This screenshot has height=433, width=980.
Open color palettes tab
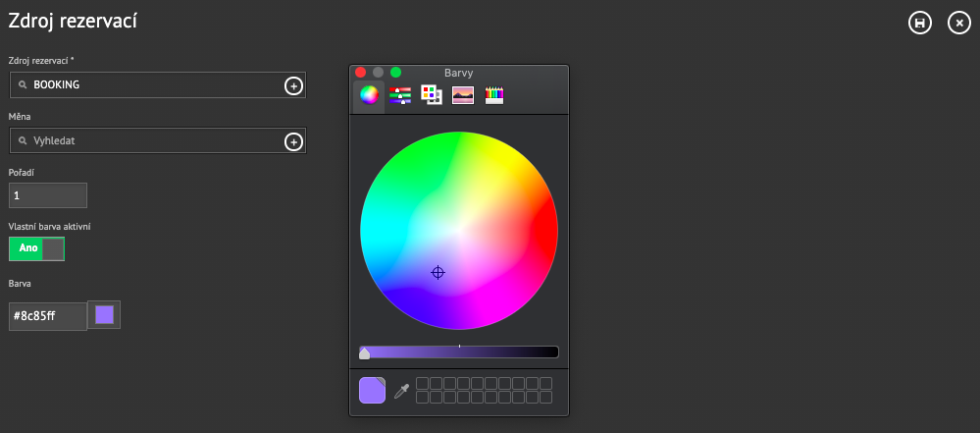[x=432, y=95]
